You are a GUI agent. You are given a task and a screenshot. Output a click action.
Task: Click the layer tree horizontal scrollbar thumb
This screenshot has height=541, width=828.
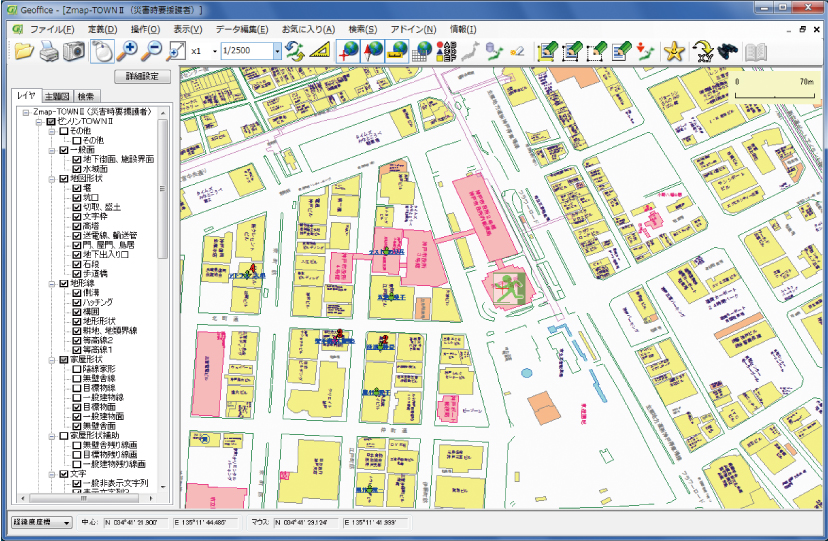[84, 498]
